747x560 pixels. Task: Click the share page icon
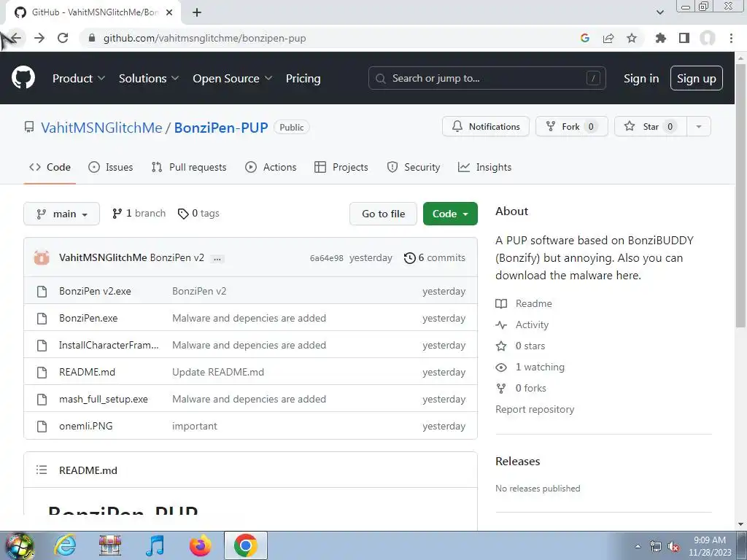tap(608, 38)
